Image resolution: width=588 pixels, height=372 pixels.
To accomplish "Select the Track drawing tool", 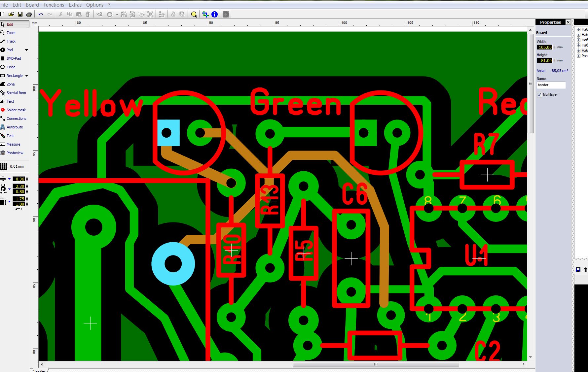I will 11,41.
